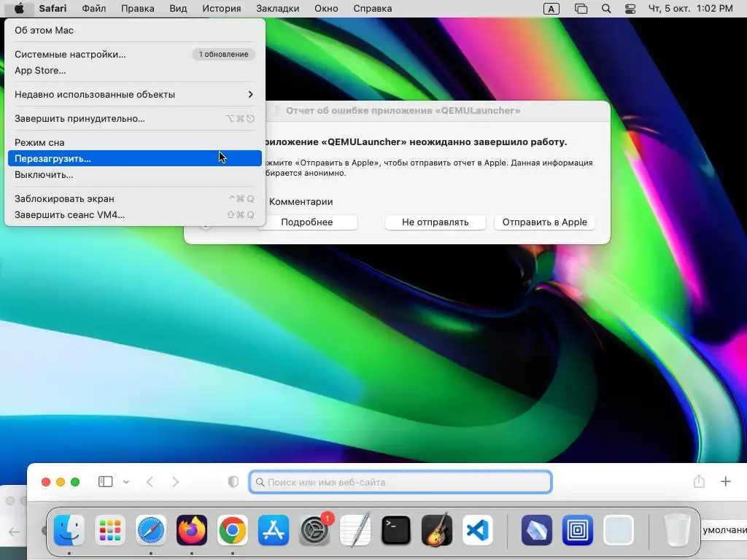747x560 pixels.
Task: Click the date and time in menu bar
Action: [690, 9]
